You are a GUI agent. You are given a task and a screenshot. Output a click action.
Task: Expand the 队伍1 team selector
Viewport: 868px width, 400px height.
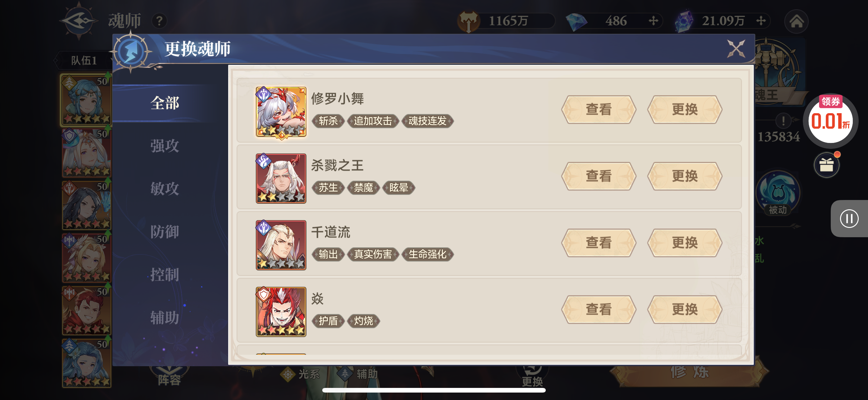[84, 60]
